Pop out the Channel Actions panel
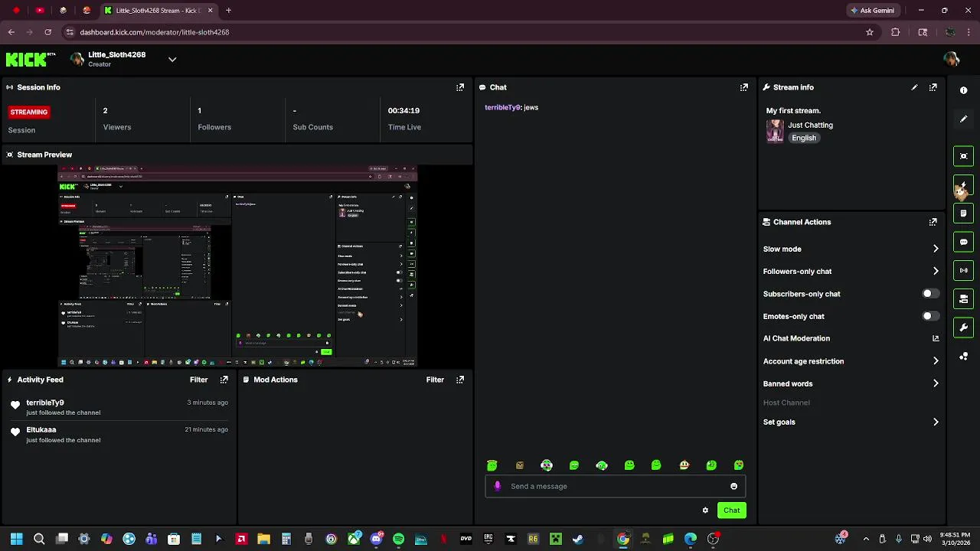 click(933, 222)
